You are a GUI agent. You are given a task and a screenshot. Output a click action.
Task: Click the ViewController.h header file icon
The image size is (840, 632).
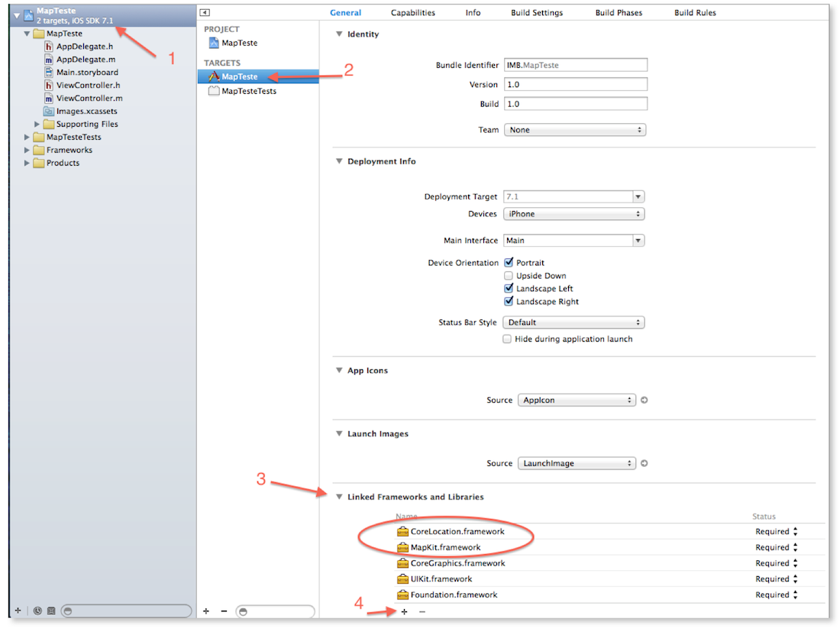click(x=49, y=86)
